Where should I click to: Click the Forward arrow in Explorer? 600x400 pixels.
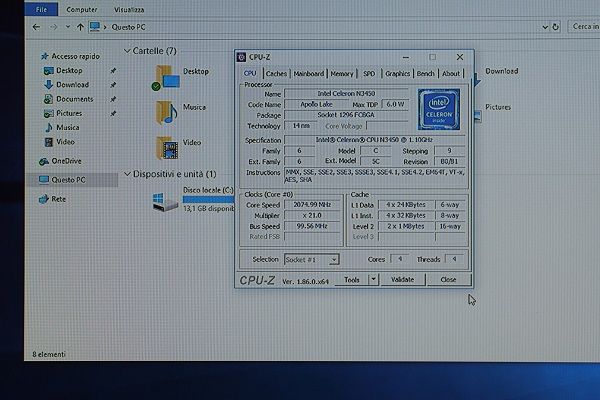tap(54, 27)
